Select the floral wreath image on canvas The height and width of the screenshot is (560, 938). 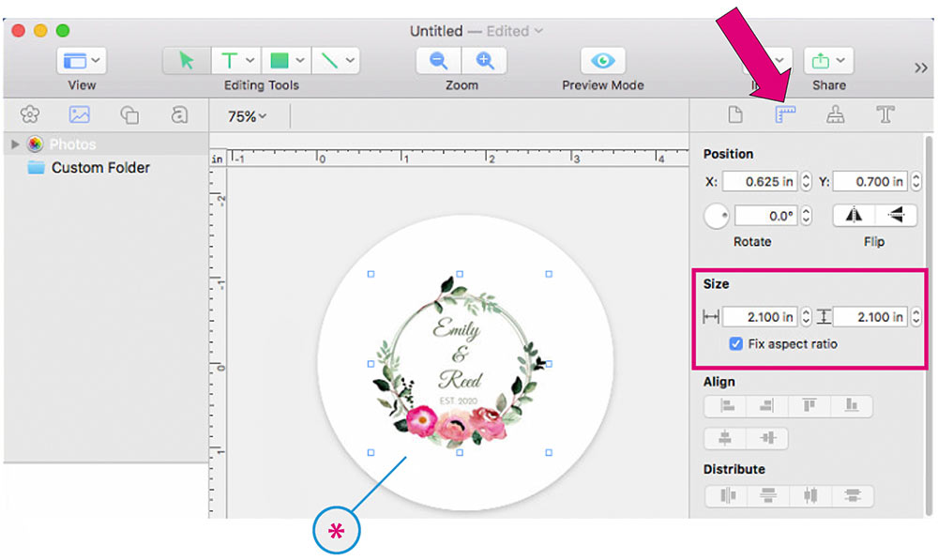point(460,363)
